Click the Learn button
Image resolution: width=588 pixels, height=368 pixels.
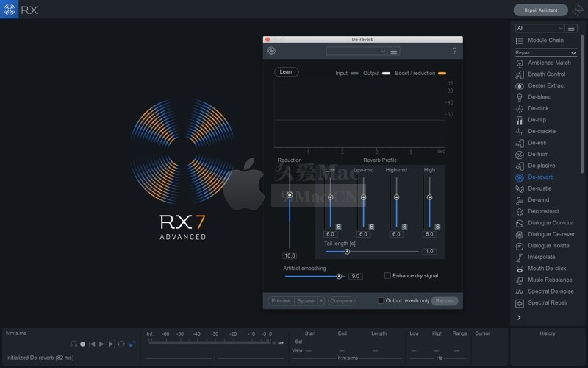[287, 71]
